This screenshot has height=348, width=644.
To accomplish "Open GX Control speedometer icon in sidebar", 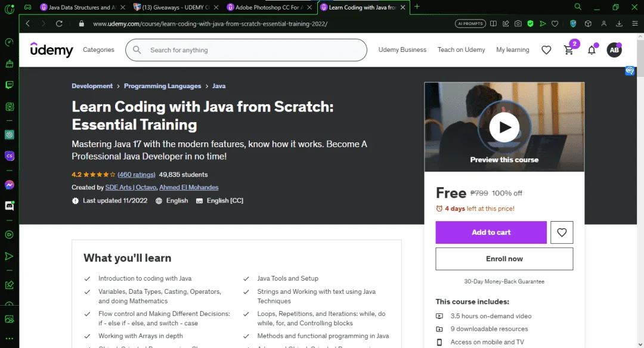I will click(x=9, y=42).
